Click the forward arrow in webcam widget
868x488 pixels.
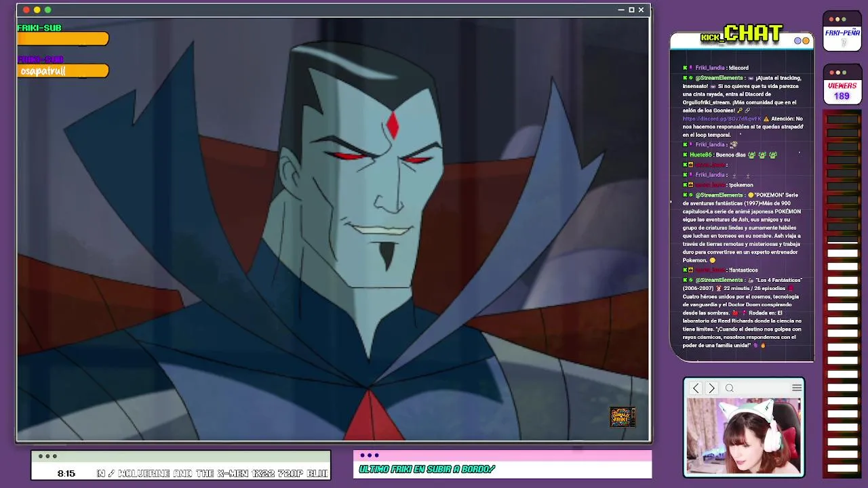point(711,388)
